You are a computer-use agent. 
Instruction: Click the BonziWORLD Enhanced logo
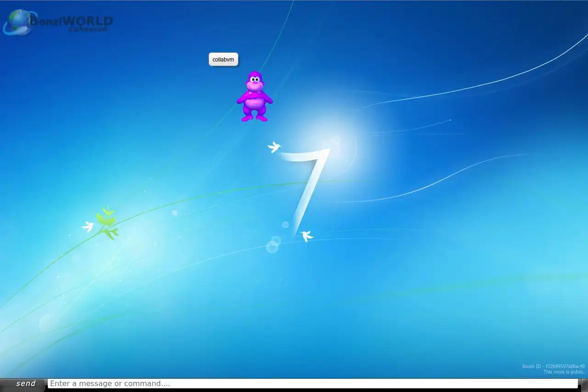click(58, 22)
